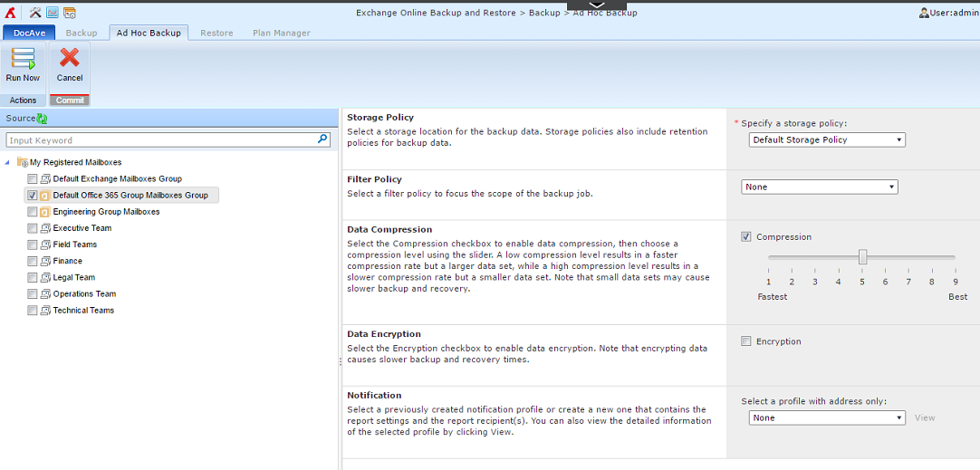Click the AvePoint red logo icon
Image resolution: width=980 pixels, height=470 pixels.
tap(10, 13)
